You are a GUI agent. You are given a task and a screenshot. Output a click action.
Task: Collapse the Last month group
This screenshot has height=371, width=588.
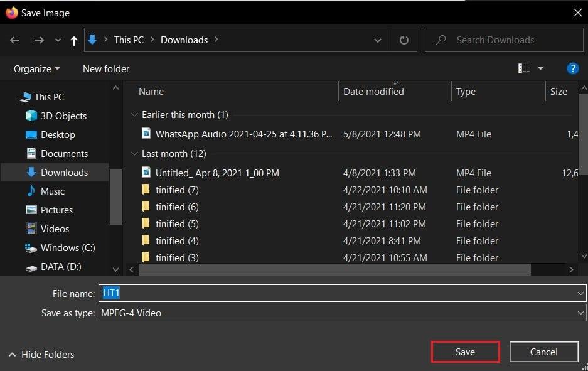coord(134,154)
